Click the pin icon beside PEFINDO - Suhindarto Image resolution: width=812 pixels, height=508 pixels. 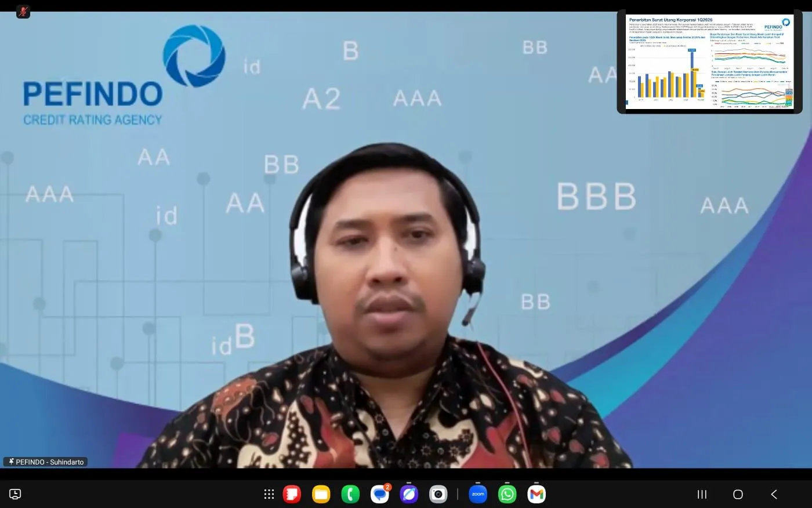coord(10,462)
